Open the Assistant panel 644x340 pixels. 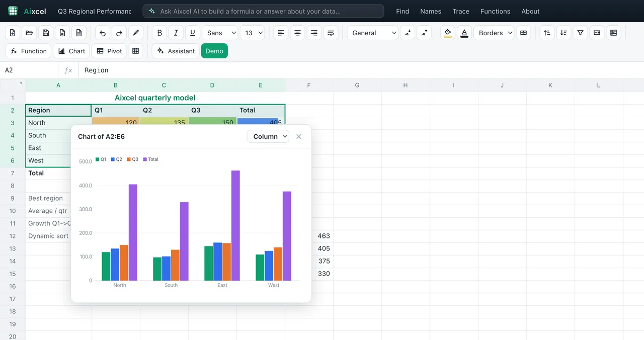[176, 51]
